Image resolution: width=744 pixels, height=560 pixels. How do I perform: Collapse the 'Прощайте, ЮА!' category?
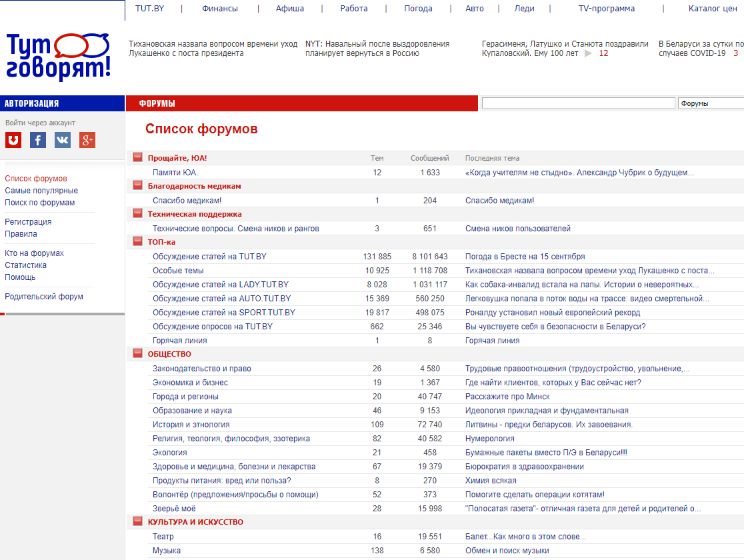[x=137, y=157]
